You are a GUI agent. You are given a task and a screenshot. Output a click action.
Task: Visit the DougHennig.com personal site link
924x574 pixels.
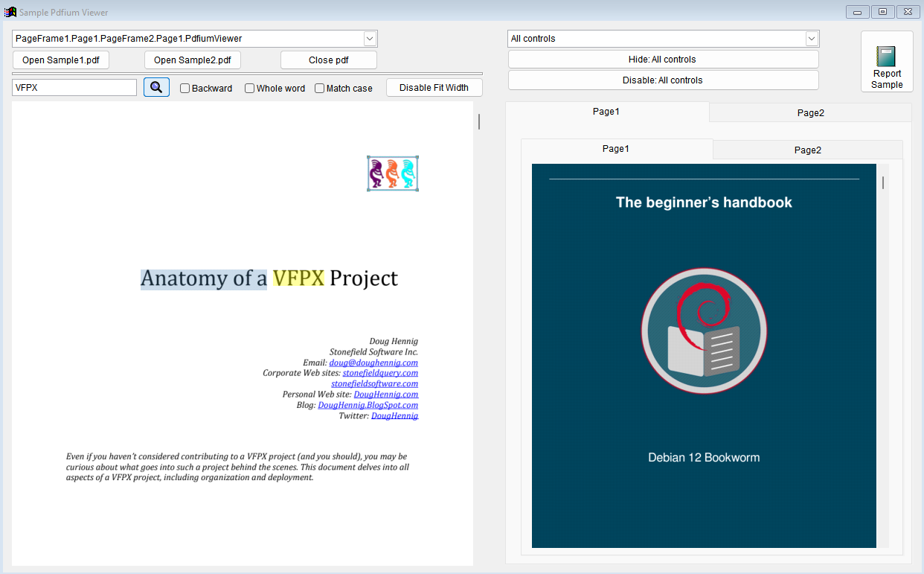(386, 395)
